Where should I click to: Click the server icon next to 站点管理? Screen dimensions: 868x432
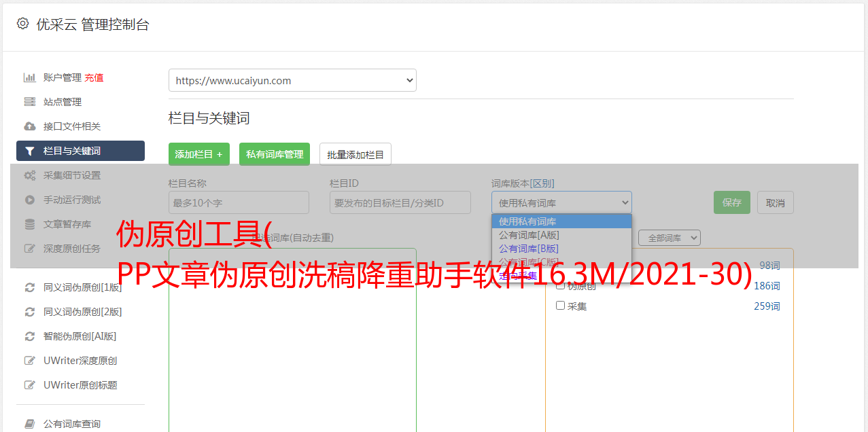click(x=30, y=102)
